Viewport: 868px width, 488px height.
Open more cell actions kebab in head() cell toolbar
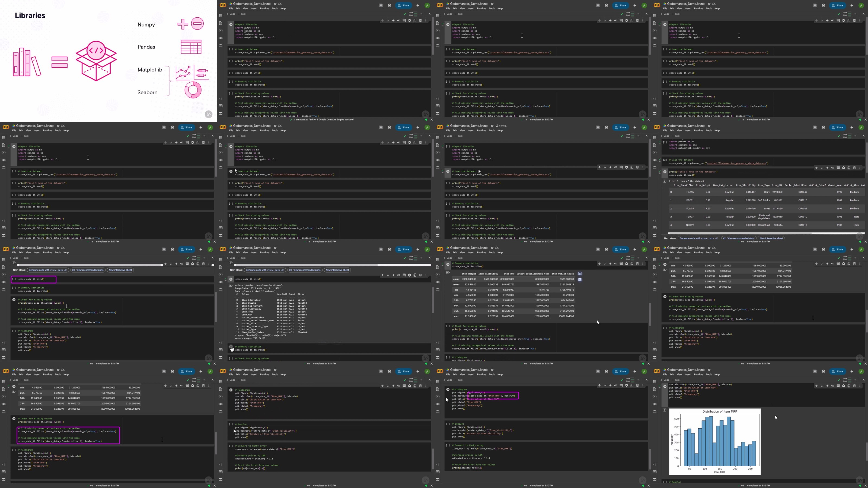(860, 168)
